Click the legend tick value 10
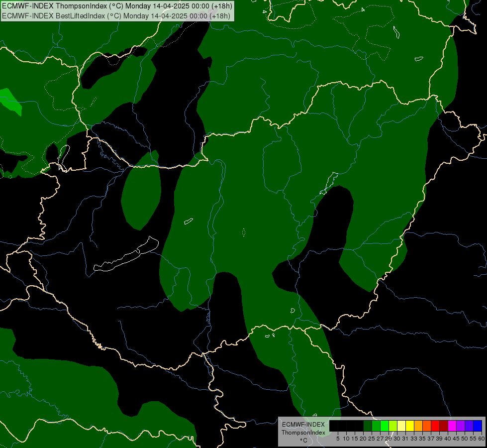This screenshot has height=448, width=487. click(346, 439)
